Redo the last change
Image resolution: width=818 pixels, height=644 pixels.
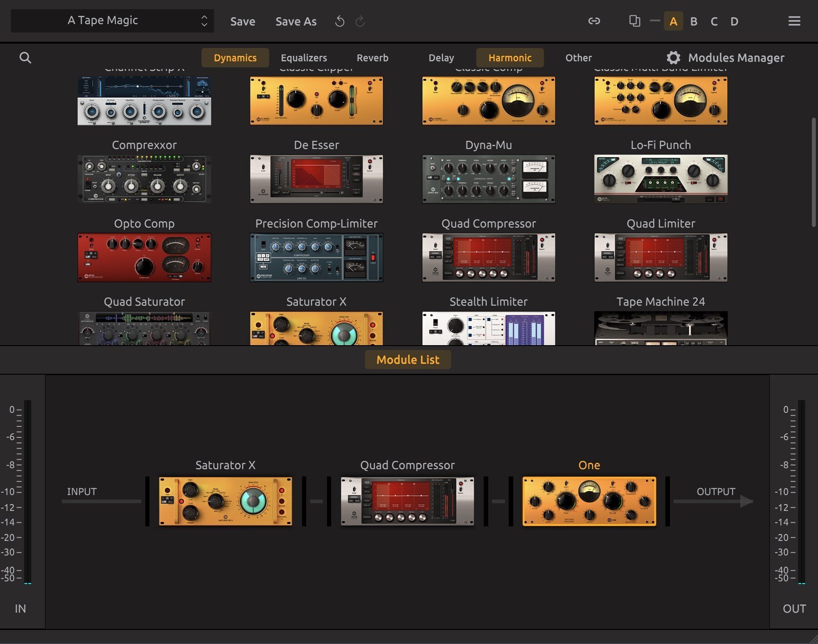[x=360, y=21]
